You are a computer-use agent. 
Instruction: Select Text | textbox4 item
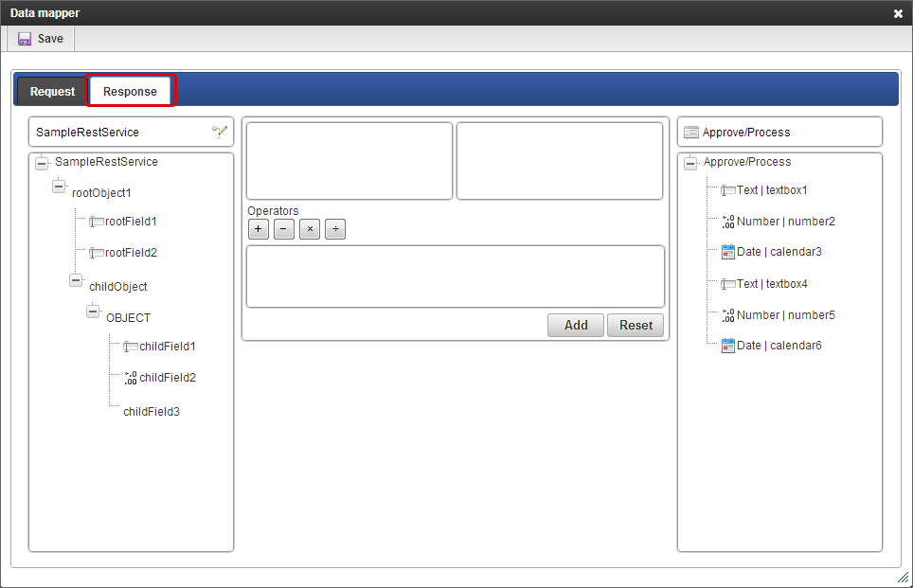[x=772, y=284]
